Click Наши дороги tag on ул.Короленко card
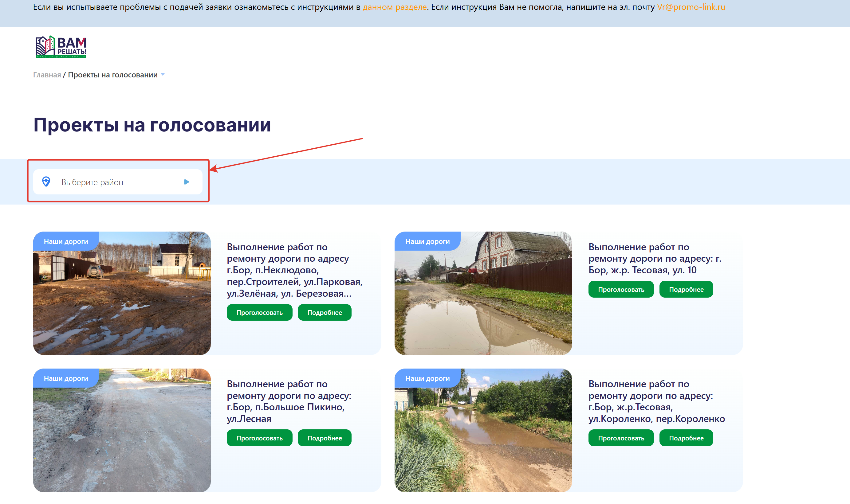The image size is (850, 504). pos(427,378)
